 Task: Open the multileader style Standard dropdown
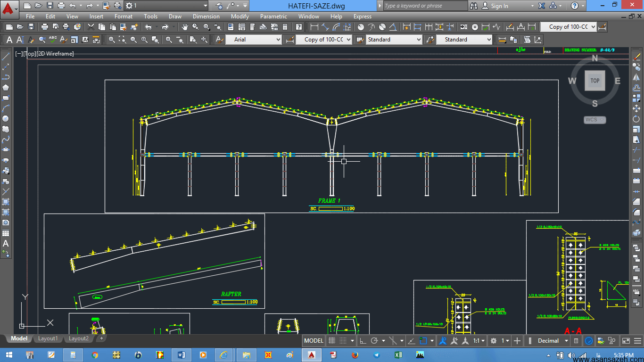(x=464, y=40)
